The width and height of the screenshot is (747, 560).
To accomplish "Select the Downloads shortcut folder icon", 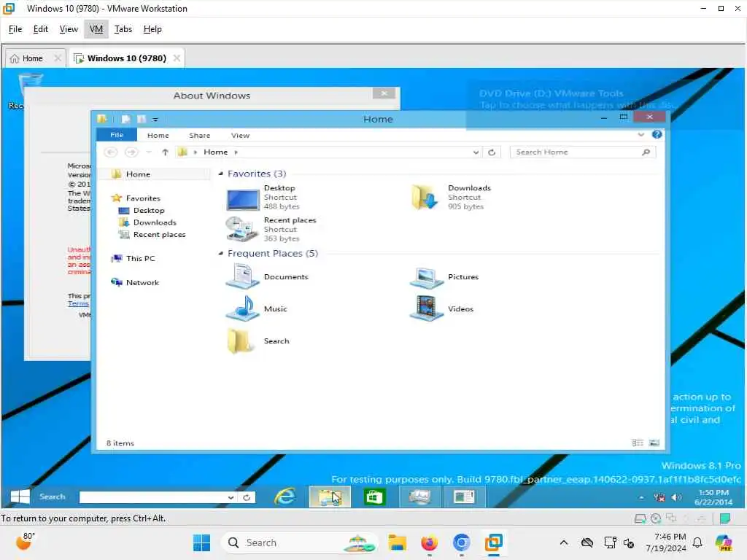I will coord(425,197).
